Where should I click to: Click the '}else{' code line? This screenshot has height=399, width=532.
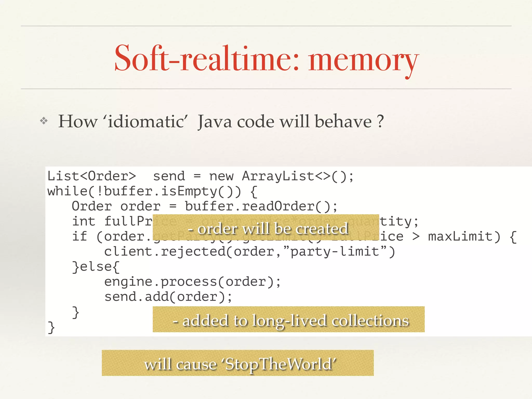96,267
